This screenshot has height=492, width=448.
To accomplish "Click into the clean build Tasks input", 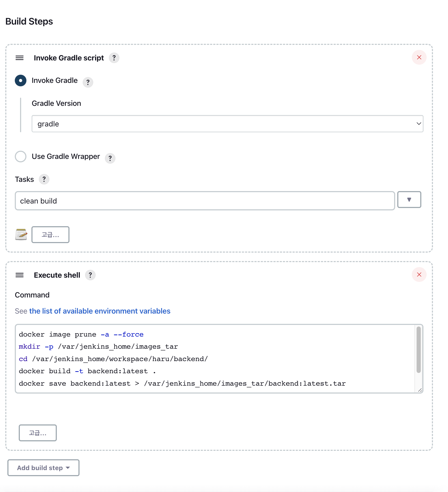I will click(x=205, y=201).
